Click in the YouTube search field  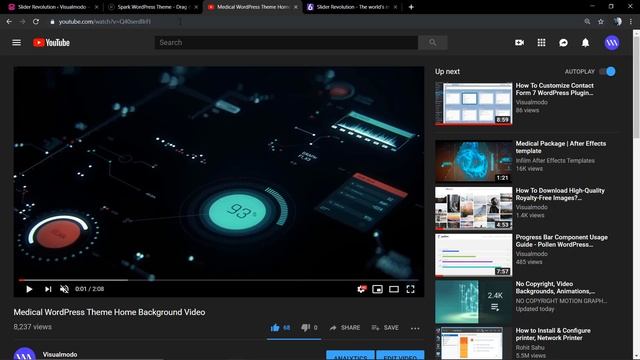286,42
